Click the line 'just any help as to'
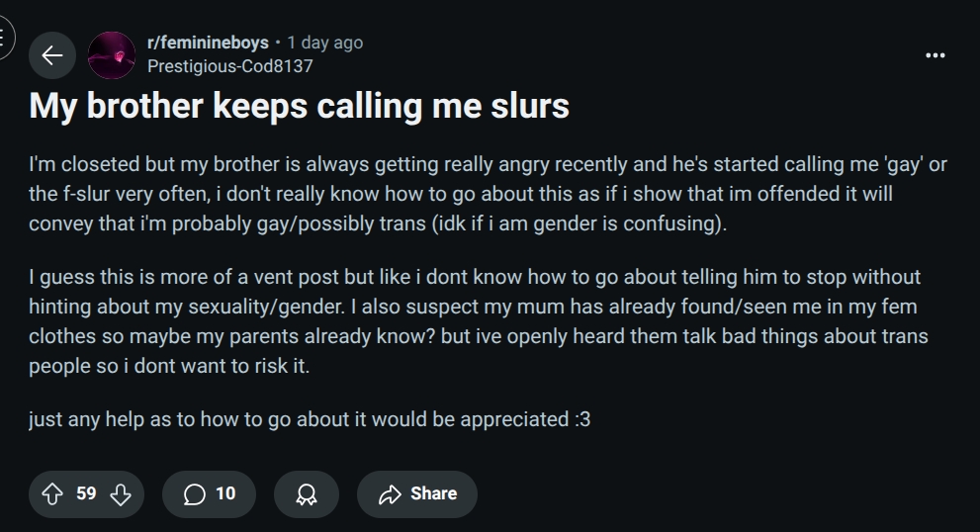The width and height of the screenshot is (980, 532). coord(310,419)
